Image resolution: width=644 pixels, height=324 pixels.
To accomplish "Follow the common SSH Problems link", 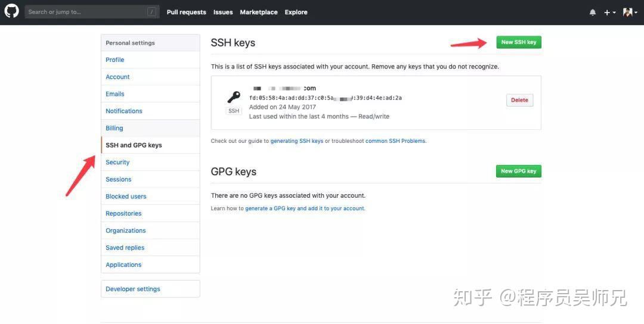I will click(x=395, y=141).
